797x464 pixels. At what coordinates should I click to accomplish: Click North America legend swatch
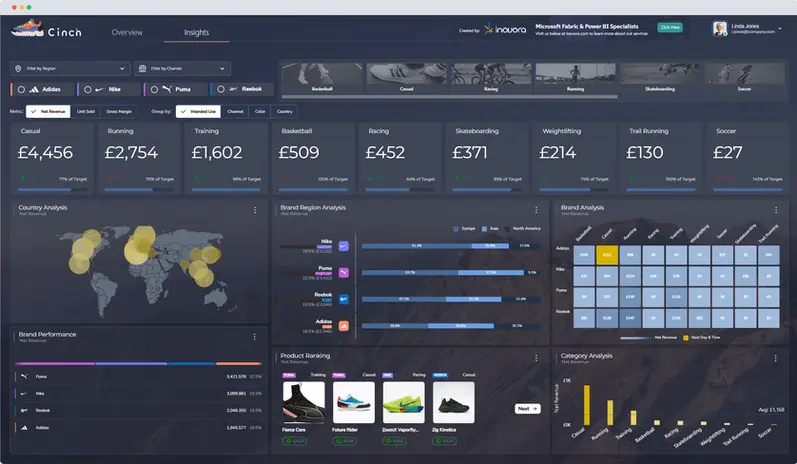(507, 229)
